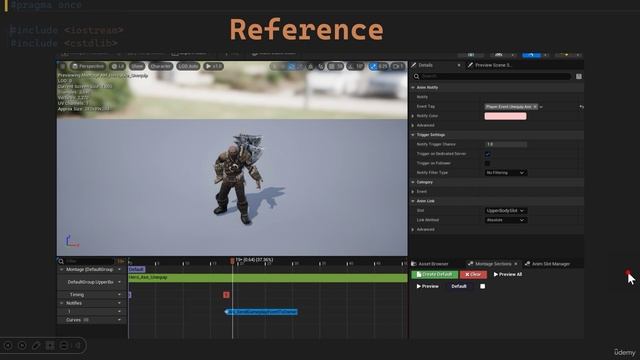Collapse the Category section
This screenshot has width=640, height=360.
(x=413, y=182)
